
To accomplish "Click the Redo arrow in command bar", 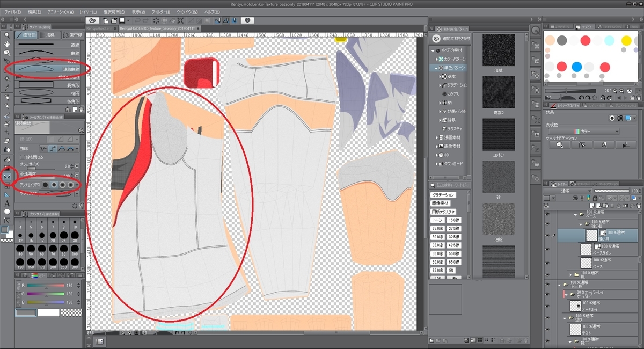I will (x=145, y=20).
